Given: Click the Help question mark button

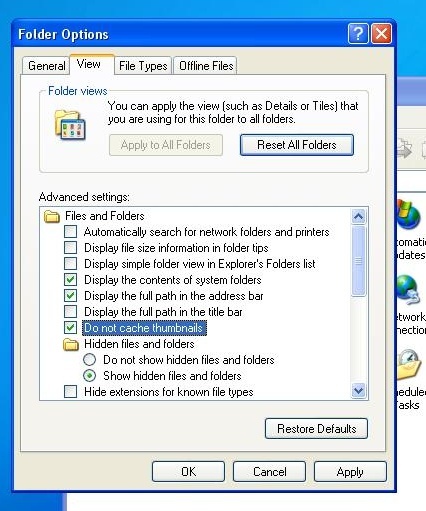Looking at the screenshot, I should coord(358,34).
